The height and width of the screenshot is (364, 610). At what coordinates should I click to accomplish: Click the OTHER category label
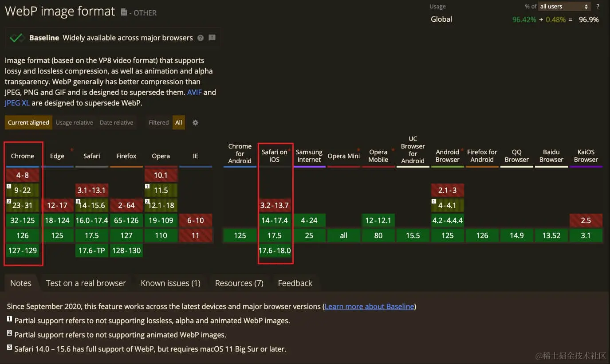click(x=145, y=13)
